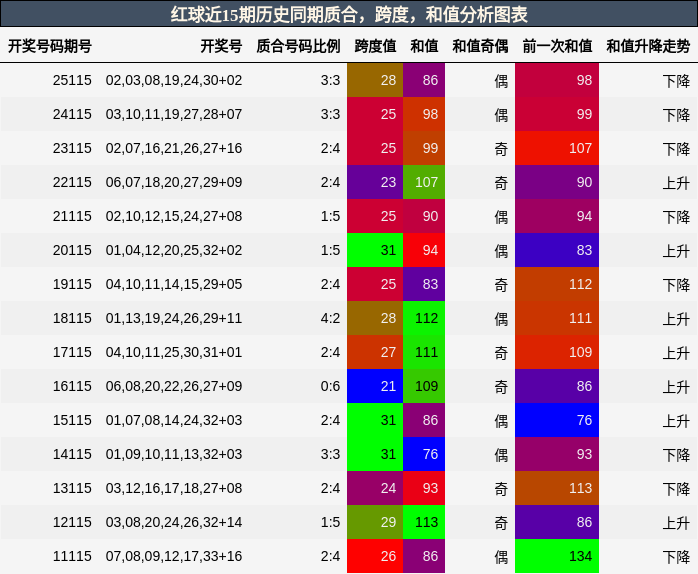Click draw numbers 01,09,10,11,13,32+03
Image resolution: width=698 pixels, height=574 pixels.
pos(174,454)
